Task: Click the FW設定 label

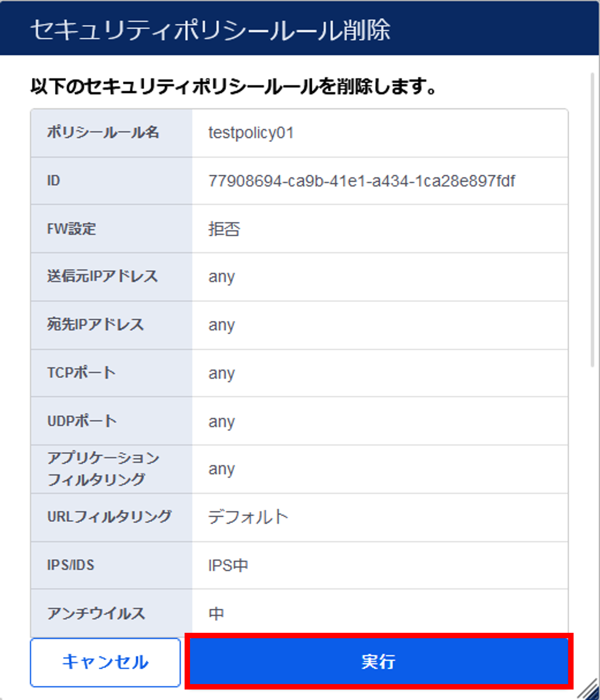Action: [72, 229]
